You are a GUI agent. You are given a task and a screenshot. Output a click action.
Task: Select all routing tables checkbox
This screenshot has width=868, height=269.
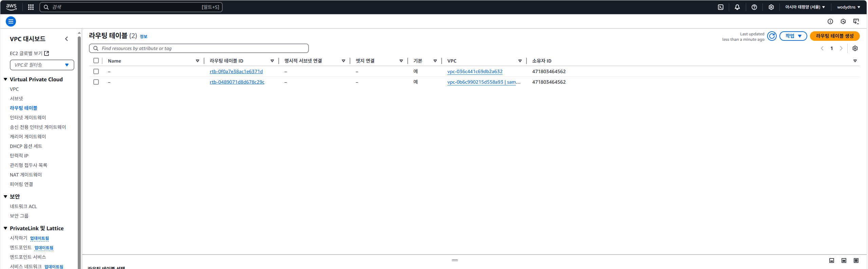coord(96,61)
